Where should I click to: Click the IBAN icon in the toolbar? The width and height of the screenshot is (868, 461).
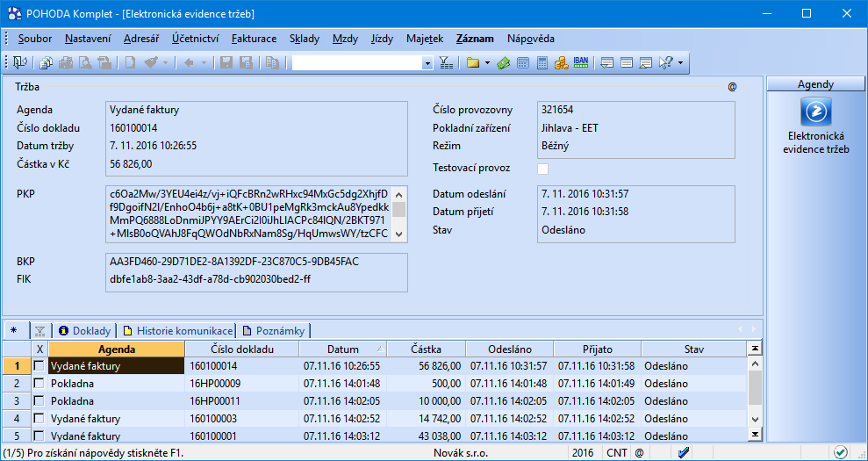581,62
